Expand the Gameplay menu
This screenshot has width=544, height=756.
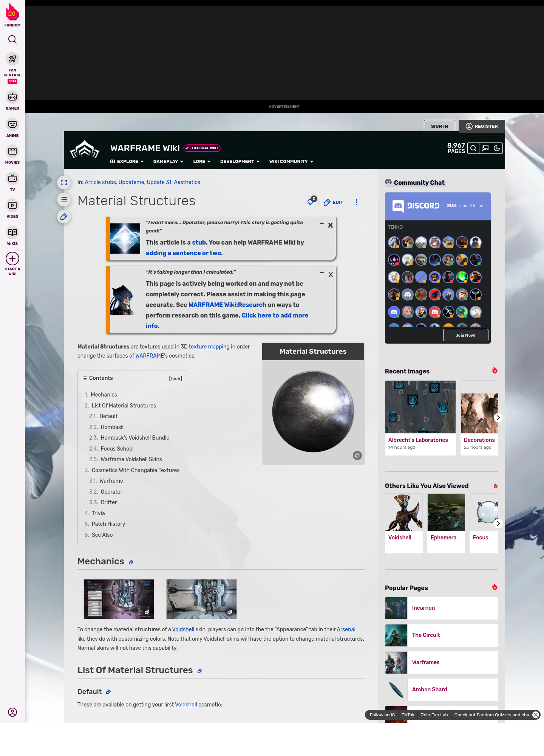[x=168, y=161]
